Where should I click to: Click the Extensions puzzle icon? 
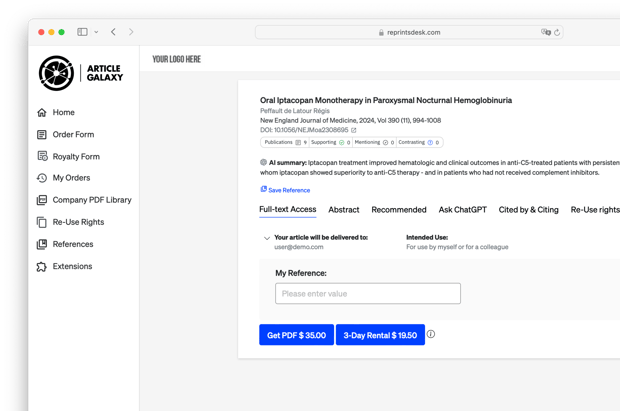coord(42,267)
